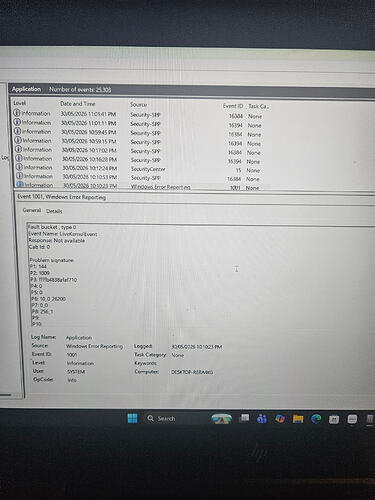375x500 pixels.
Task: Click the info icon of the SecurityCenter event row
Action: [19, 167]
